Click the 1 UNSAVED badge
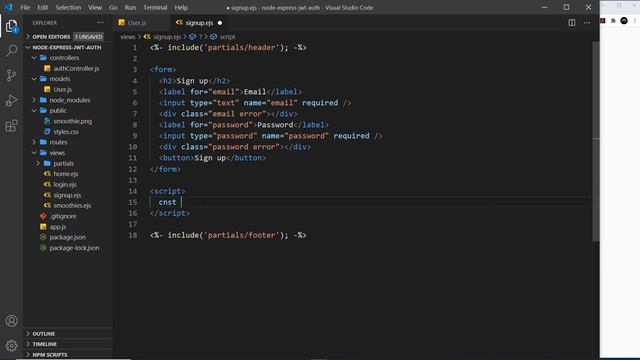640x360 pixels. click(89, 37)
